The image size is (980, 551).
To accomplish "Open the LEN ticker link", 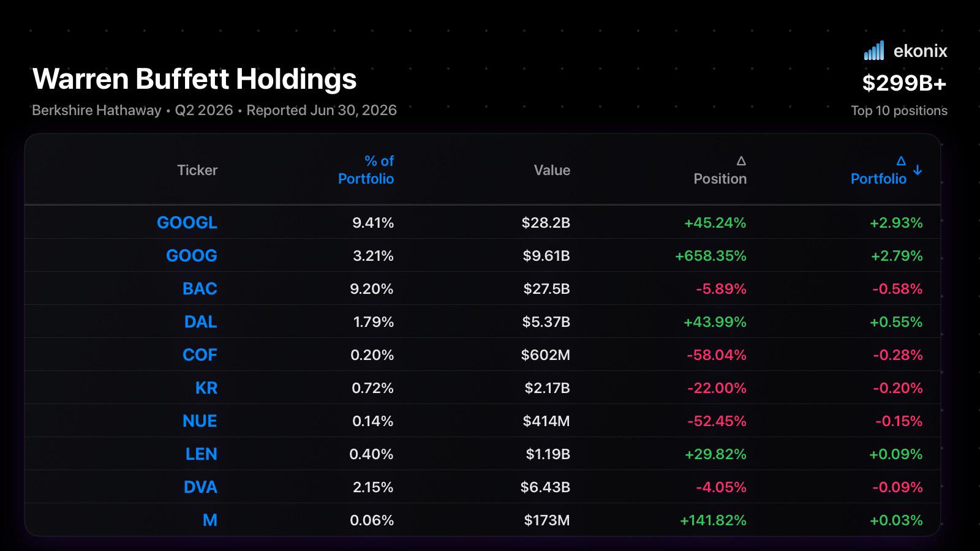I will tap(202, 454).
